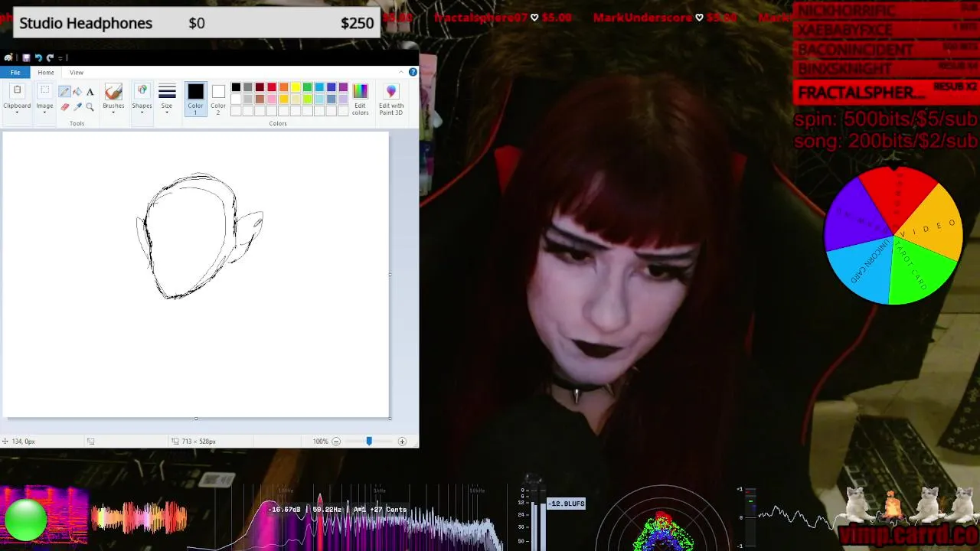The image size is (980, 551).
Task: Click the zoom in plus button
Action: click(x=402, y=442)
